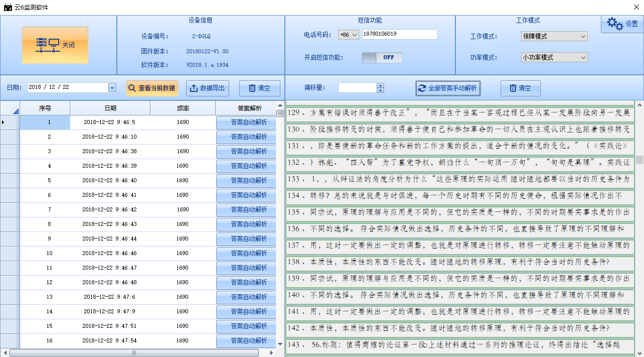Expand the 功率模式 小功率模式 dropdown
The image size is (644, 357).
pos(554,57)
